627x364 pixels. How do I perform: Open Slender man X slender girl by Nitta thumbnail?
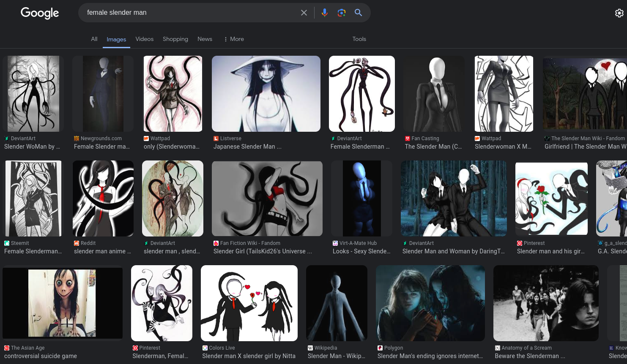(x=249, y=303)
